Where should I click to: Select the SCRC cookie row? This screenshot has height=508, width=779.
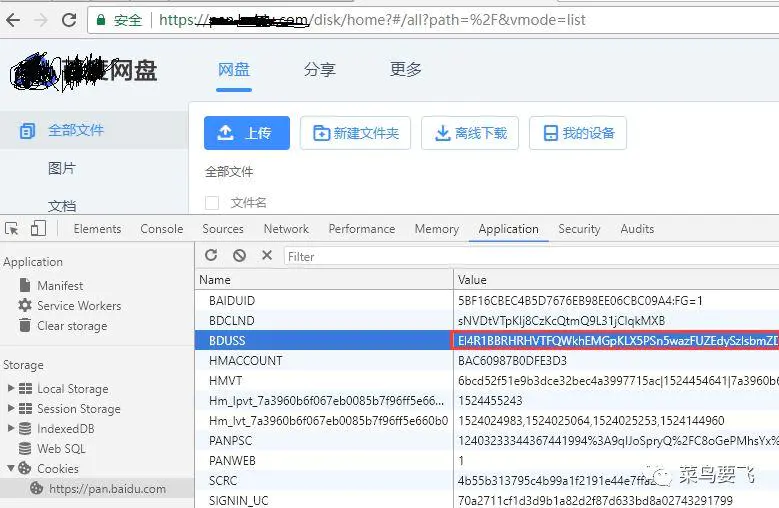(x=487, y=481)
